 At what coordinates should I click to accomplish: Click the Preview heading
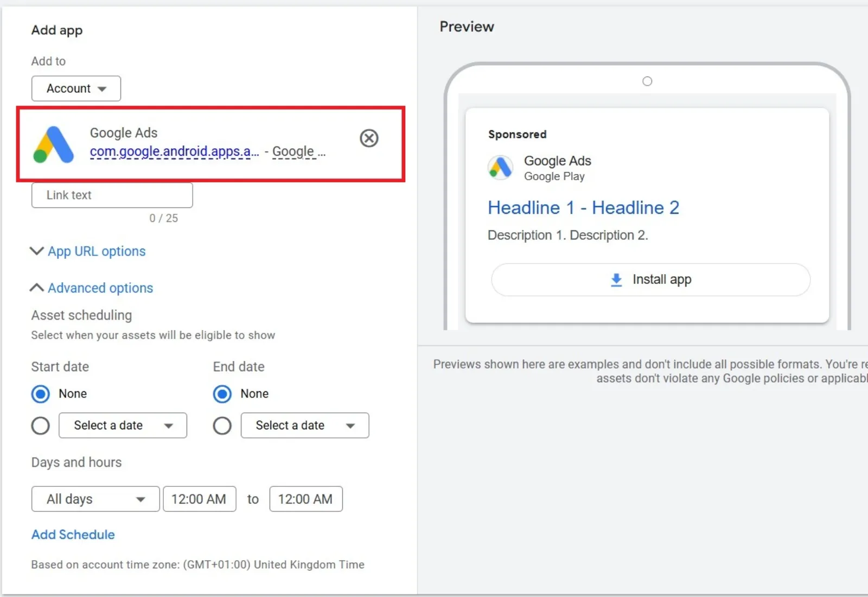tap(467, 27)
